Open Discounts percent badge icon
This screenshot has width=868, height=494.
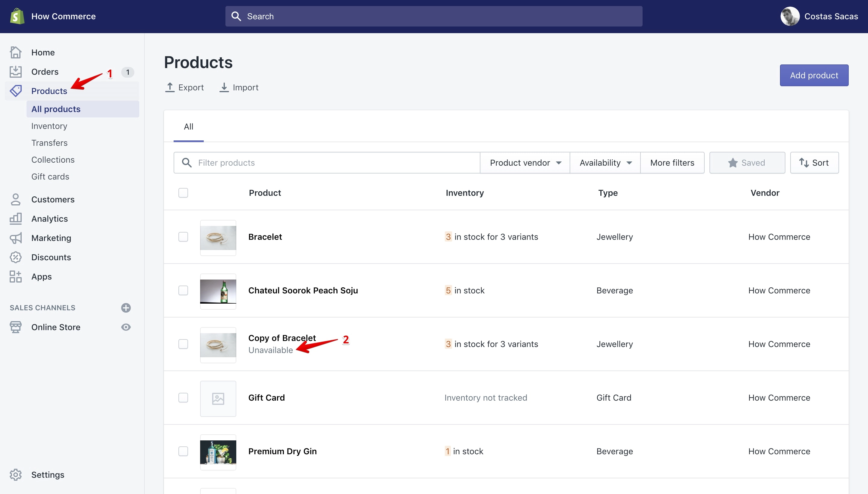tap(16, 258)
